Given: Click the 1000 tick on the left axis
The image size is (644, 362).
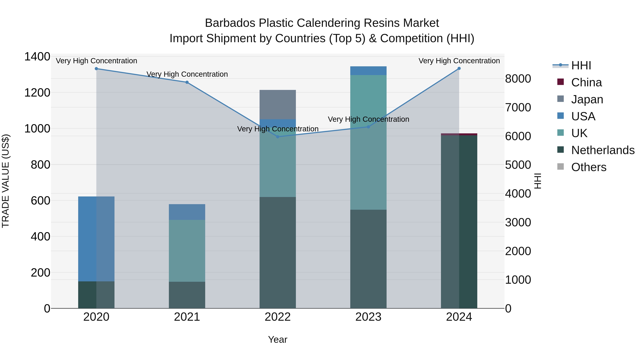Looking at the screenshot, I should tap(37, 129).
